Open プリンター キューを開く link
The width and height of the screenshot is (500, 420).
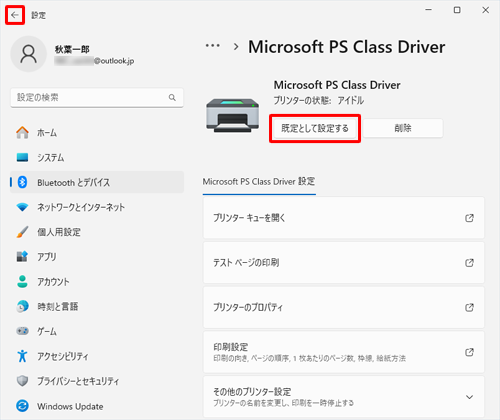point(344,218)
